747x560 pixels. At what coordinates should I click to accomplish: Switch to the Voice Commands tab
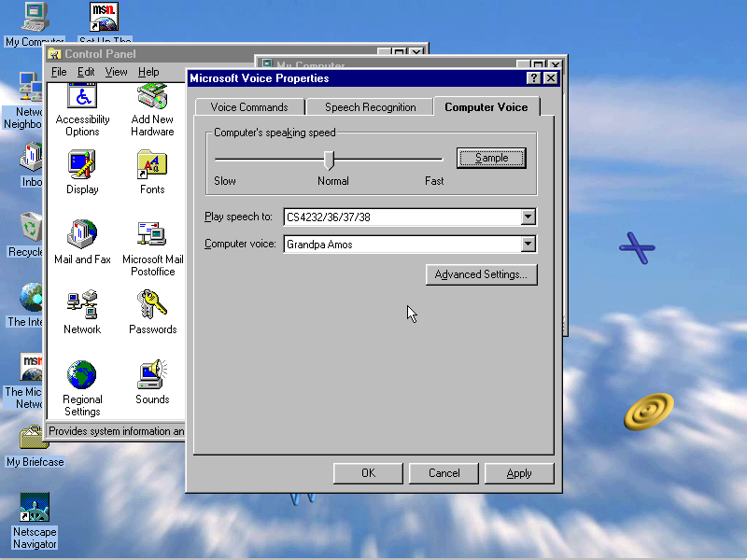click(x=249, y=107)
